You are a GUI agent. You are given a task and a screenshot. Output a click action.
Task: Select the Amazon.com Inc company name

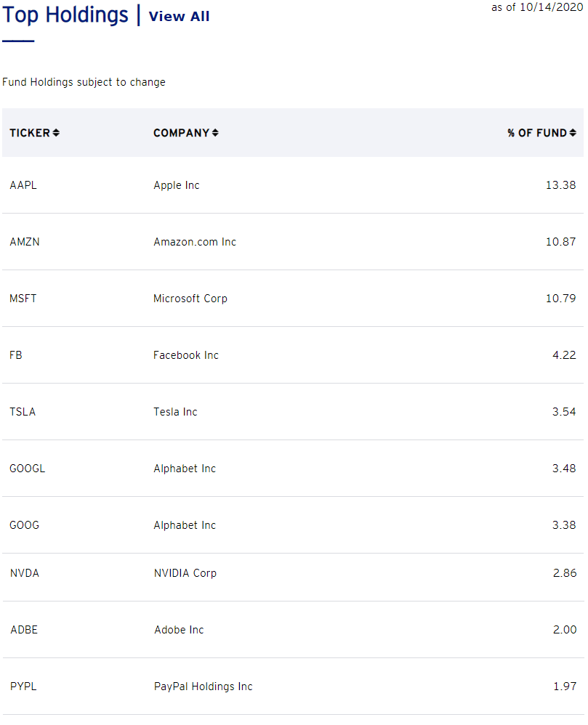click(195, 242)
